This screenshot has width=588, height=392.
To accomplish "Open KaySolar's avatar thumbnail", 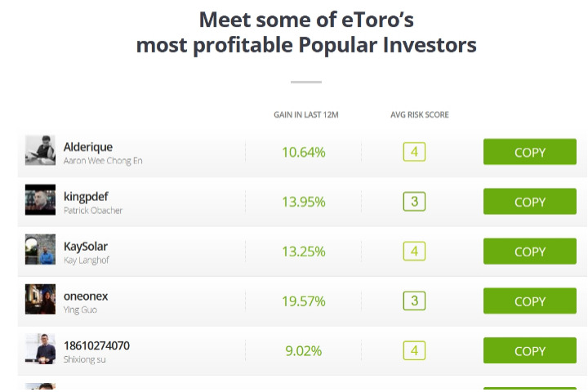I will click(x=40, y=249).
